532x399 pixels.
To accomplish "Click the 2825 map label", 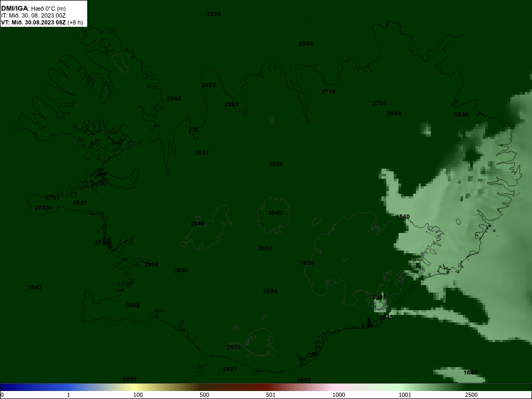I will click(x=80, y=203).
